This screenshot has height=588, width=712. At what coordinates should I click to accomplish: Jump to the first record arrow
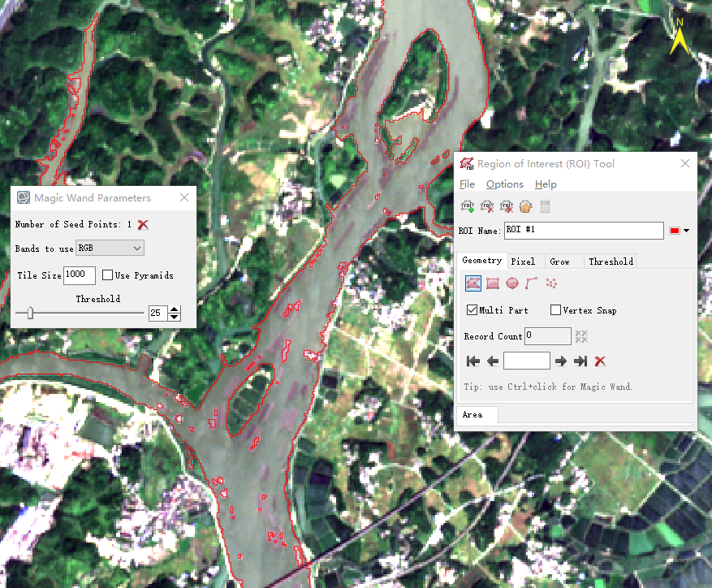click(x=473, y=361)
